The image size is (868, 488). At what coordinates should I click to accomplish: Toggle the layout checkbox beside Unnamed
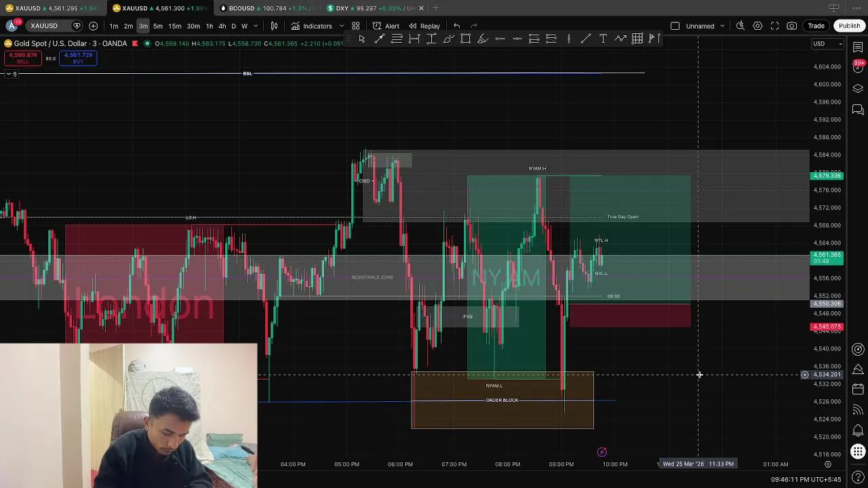(x=675, y=26)
